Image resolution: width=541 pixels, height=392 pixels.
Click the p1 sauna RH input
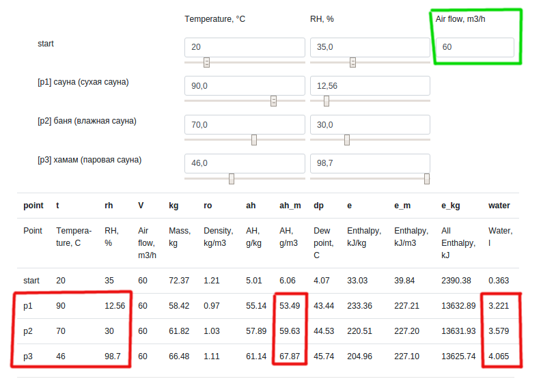click(x=370, y=85)
